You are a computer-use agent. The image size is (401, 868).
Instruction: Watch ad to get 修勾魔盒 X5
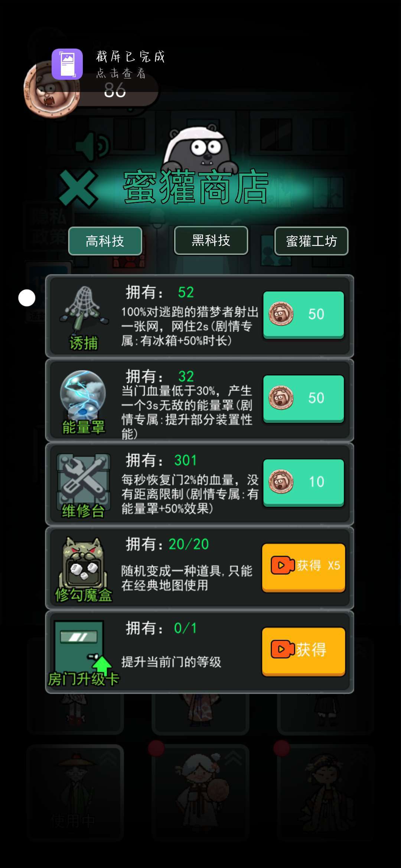click(x=304, y=567)
